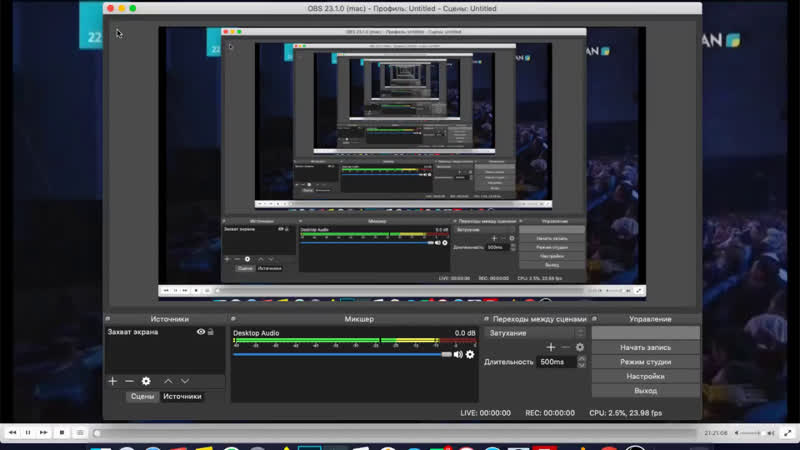
Task: Open transition properties gear icon
Action: pyautogui.click(x=580, y=347)
